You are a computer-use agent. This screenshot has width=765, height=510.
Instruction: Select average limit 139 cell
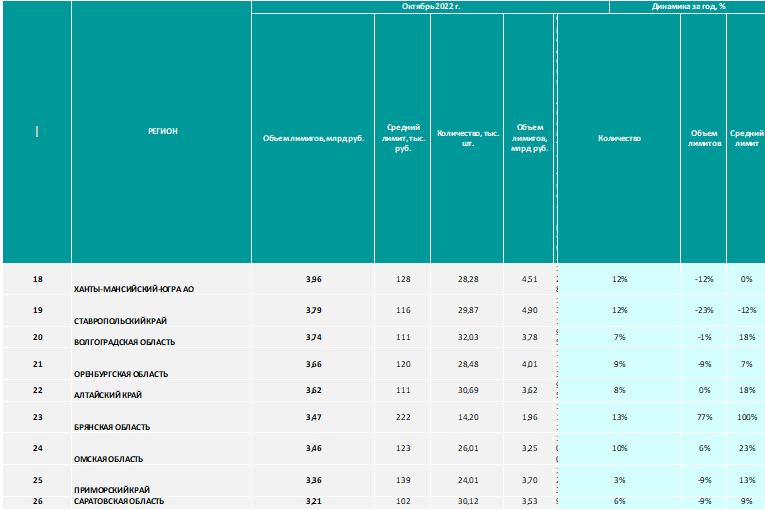click(403, 480)
